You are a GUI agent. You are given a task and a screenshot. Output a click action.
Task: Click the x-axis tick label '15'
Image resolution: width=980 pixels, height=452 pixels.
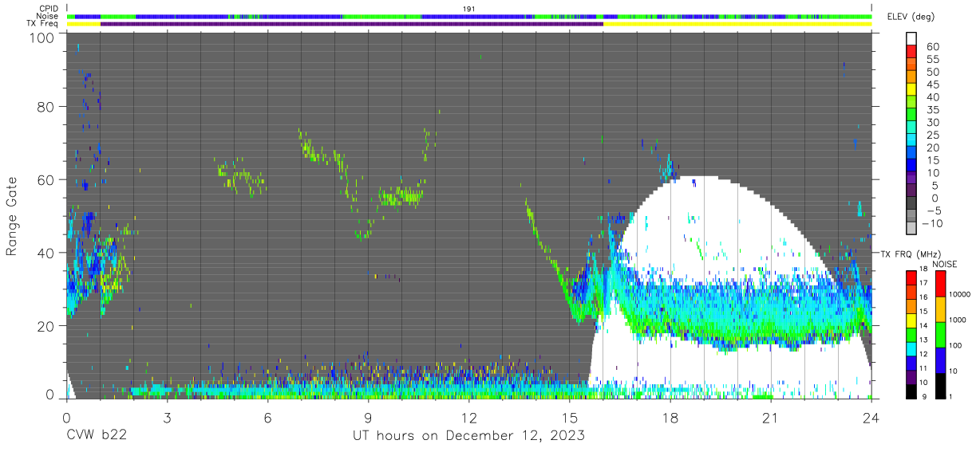(570, 418)
